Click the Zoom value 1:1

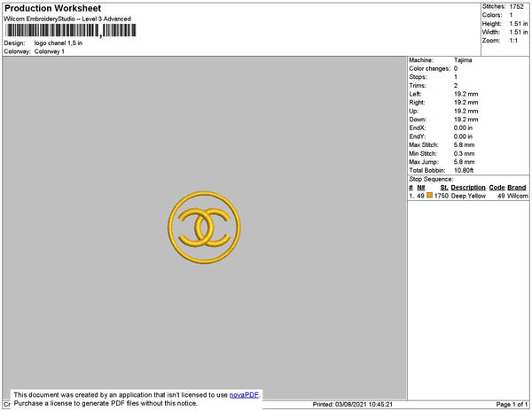[x=513, y=41]
